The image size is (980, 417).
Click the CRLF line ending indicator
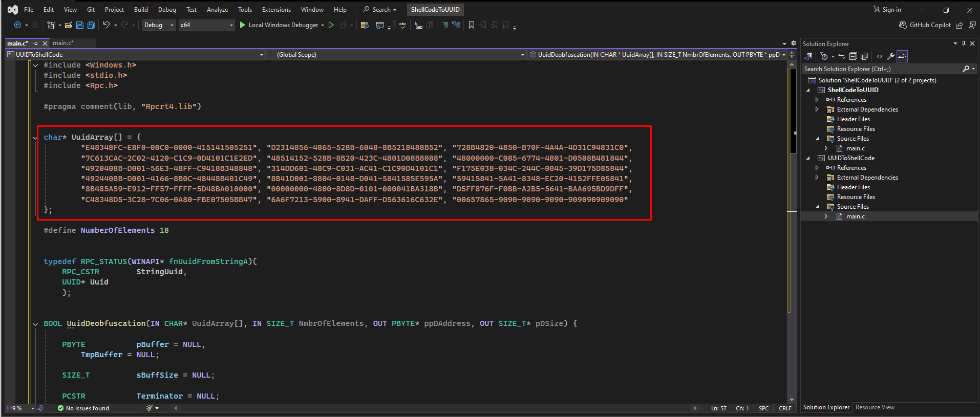coord(785,408)
